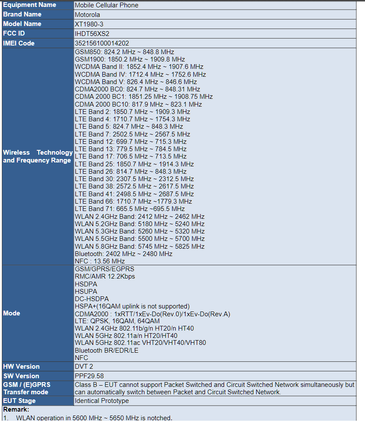Select the LTE Band 71 line
The width and height of the screenshot is (365, 422).
pos(130,209)
